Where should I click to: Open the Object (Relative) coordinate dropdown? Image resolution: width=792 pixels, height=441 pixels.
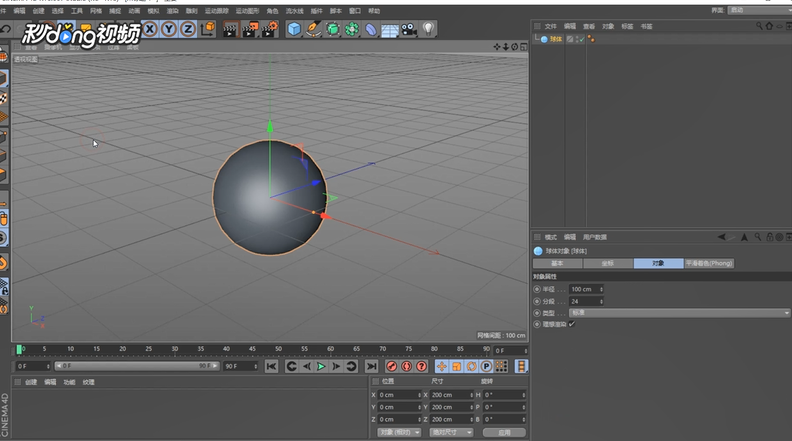coord(399,432)
